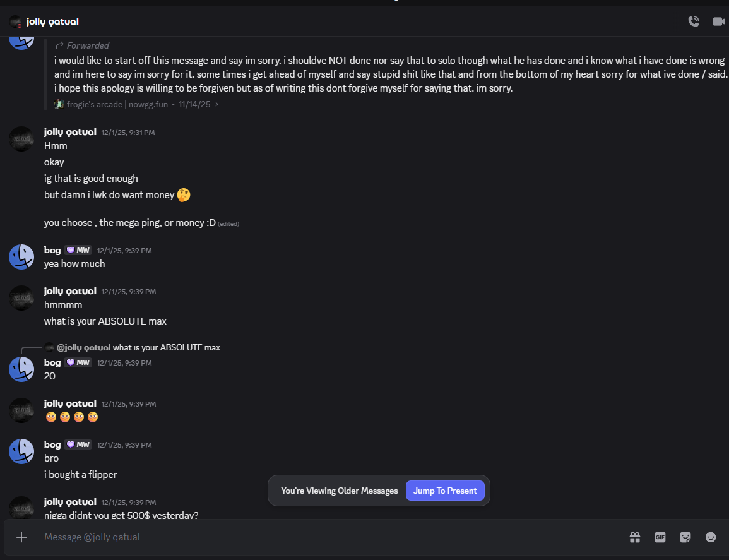
Task: Start a voice call
Action: 693,21
